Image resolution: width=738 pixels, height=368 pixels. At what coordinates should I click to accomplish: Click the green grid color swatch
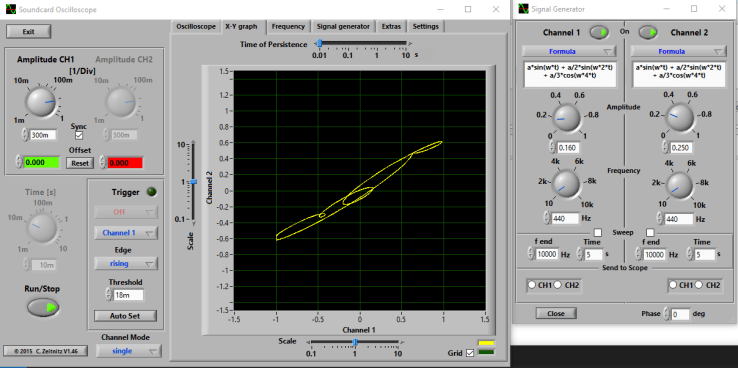[485, 352]
